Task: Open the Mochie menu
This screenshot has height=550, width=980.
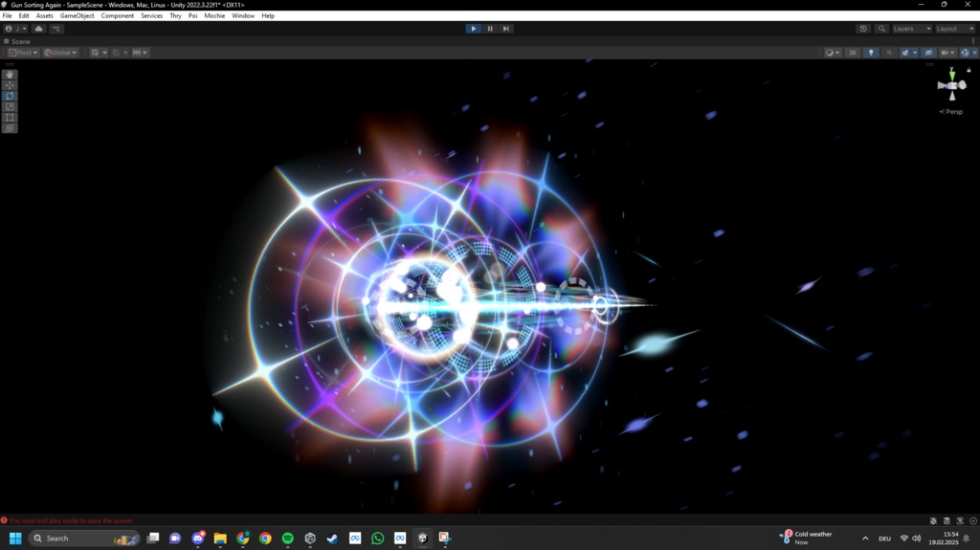Action: (214, 15)
